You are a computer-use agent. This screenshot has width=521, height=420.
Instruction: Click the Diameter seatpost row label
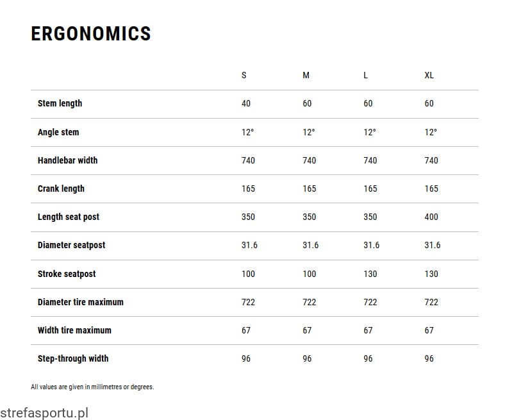pyautogui.click(x=71, y=245)
